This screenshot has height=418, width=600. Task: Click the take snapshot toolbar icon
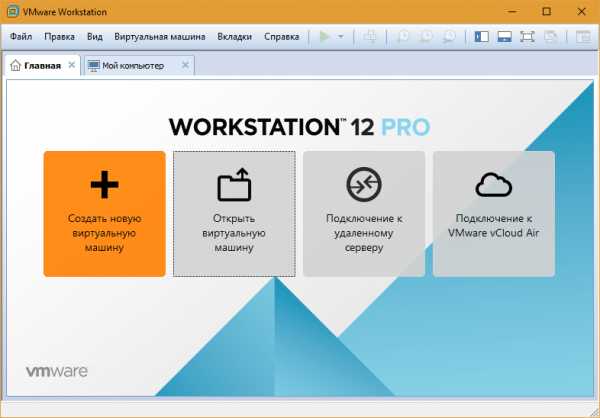(403, 37)
